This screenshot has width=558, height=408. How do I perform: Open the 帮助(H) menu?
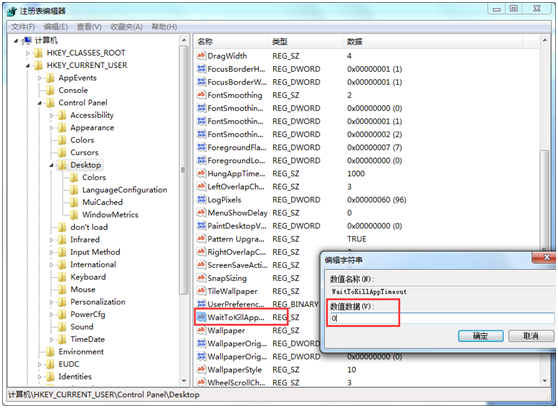click(164, 27)
